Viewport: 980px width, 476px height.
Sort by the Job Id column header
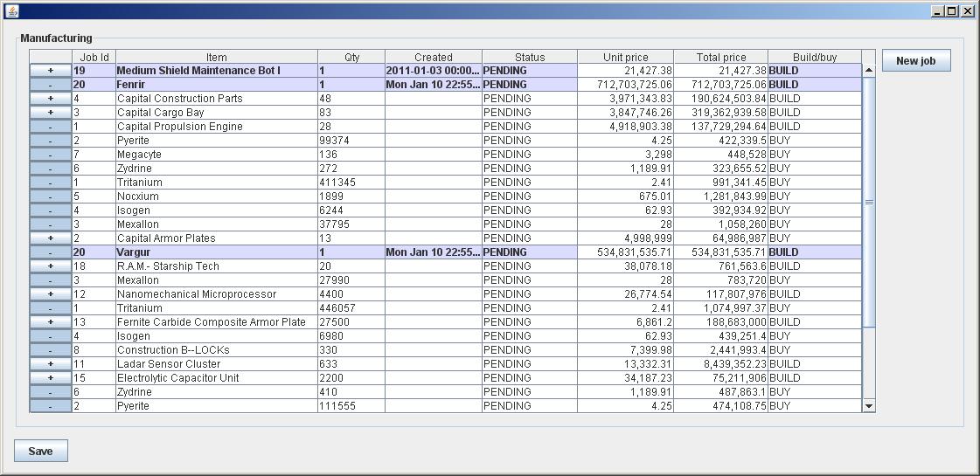pyautogui.click(x=94, y=57)
